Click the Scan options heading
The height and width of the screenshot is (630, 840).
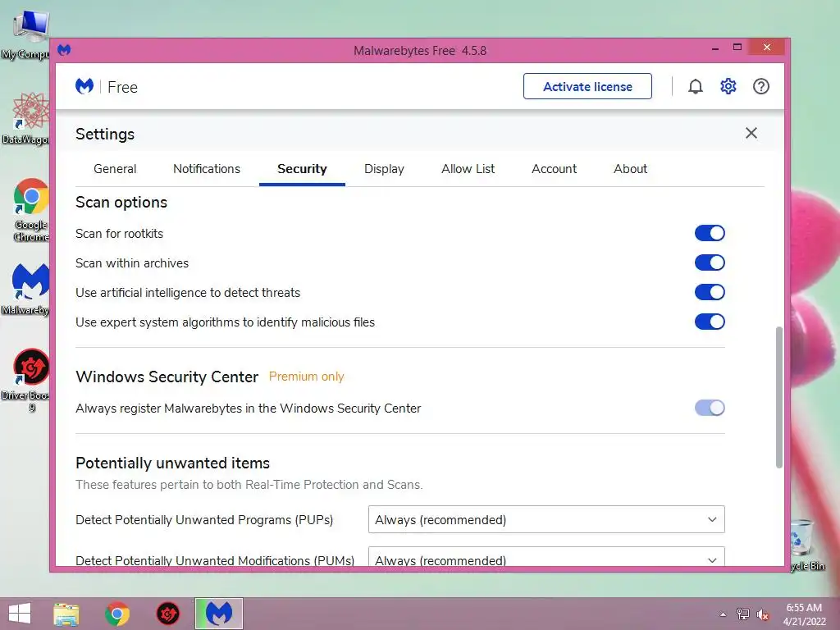tap(121, 203)
